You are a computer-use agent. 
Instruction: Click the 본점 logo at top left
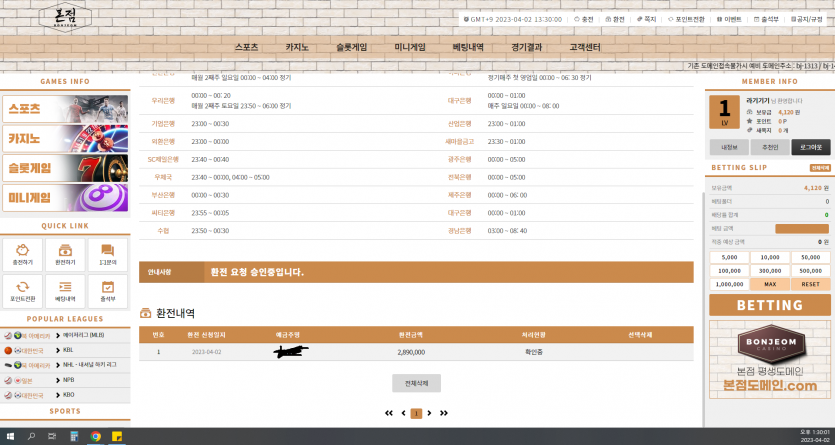coord(65,16)
